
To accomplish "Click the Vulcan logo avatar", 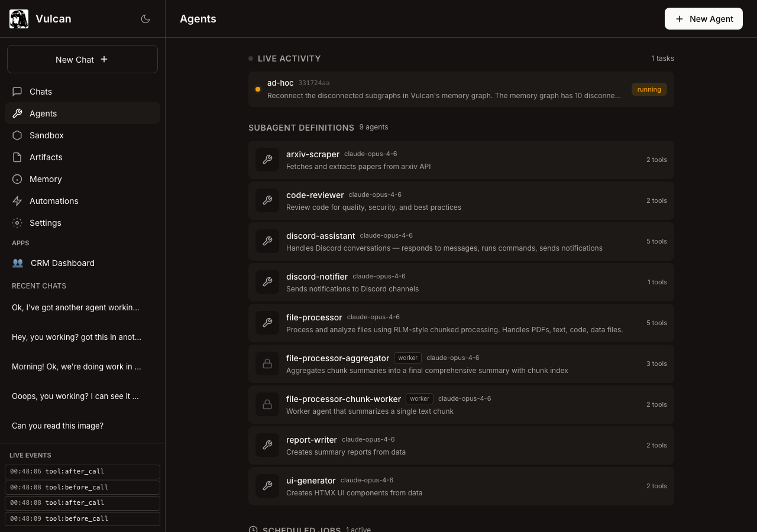I will click(19, 19).
